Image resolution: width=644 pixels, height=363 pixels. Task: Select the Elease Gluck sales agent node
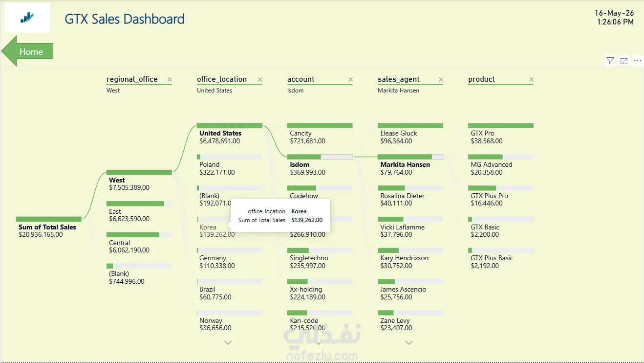point(410,134)
